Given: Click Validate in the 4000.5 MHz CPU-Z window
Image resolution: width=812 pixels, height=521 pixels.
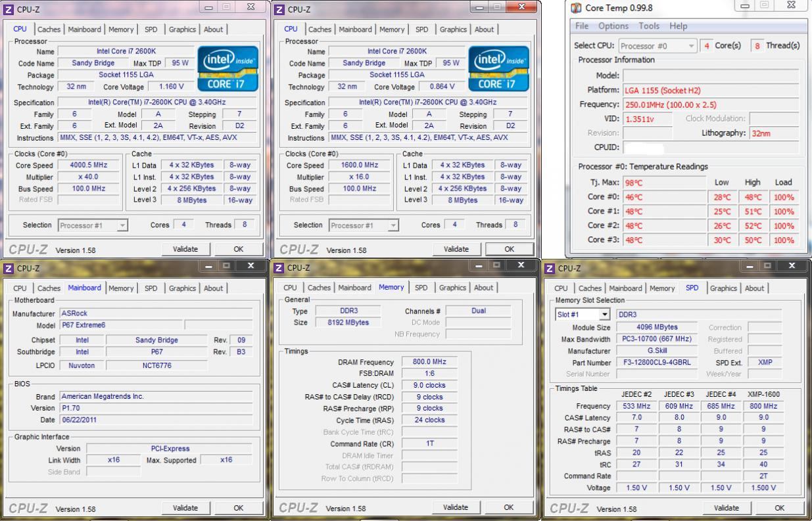Looking at the screenshot, I should click(x=185, y=249).
